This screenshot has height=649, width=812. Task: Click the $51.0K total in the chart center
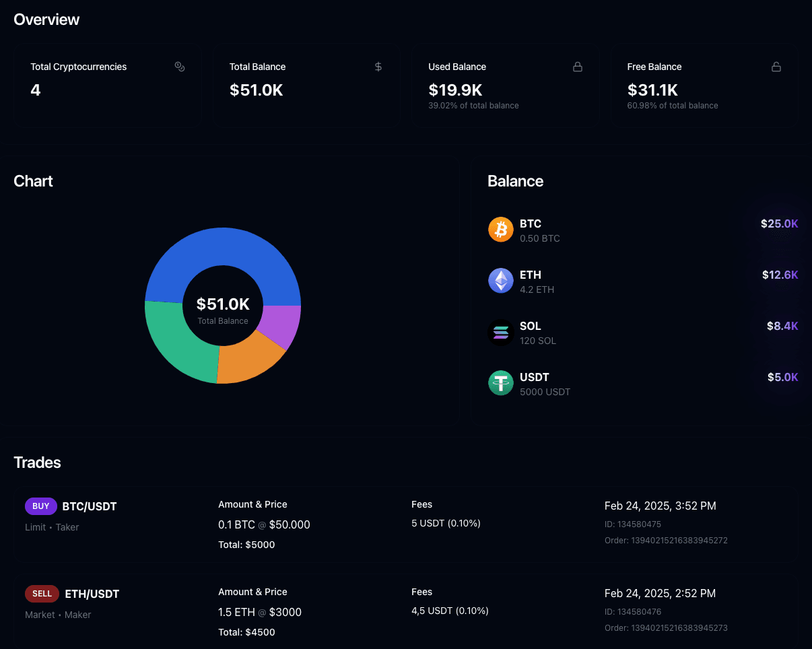[223, 304]
